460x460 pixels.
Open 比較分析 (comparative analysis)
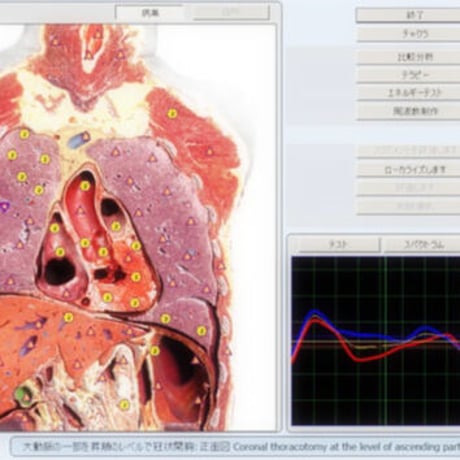click(408, 57)
